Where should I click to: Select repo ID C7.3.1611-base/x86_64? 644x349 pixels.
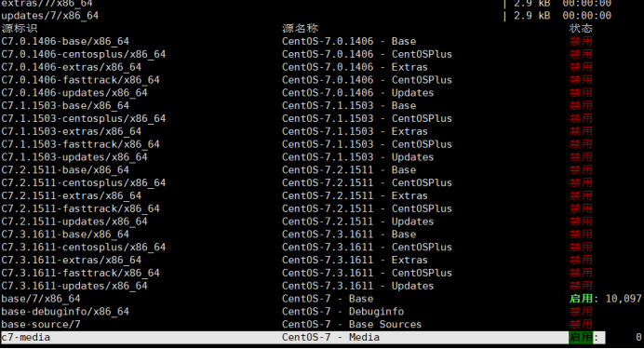tap(65, 235)
